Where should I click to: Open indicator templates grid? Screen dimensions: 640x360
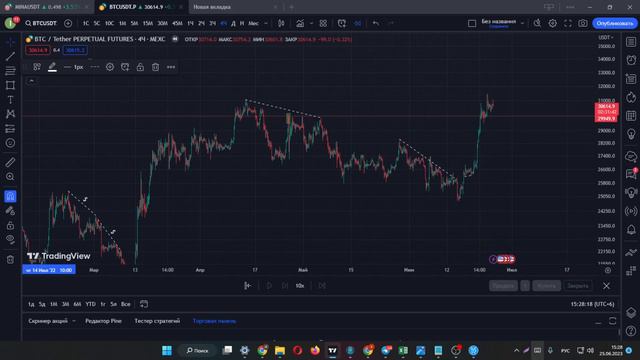click(323, 23)
